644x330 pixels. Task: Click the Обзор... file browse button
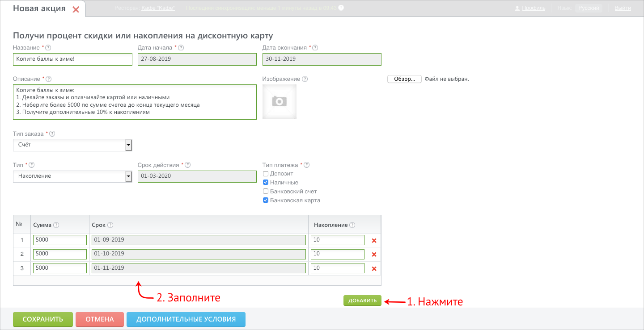(404, 79)
